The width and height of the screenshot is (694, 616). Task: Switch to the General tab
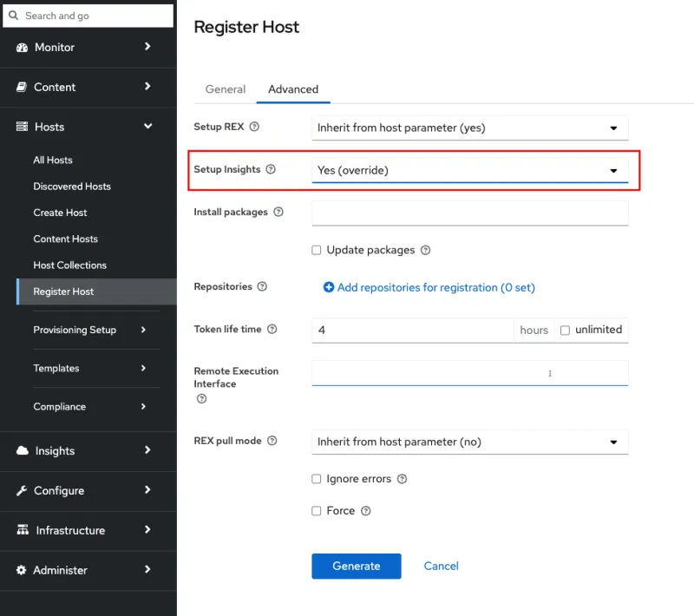tap(225, 89)
